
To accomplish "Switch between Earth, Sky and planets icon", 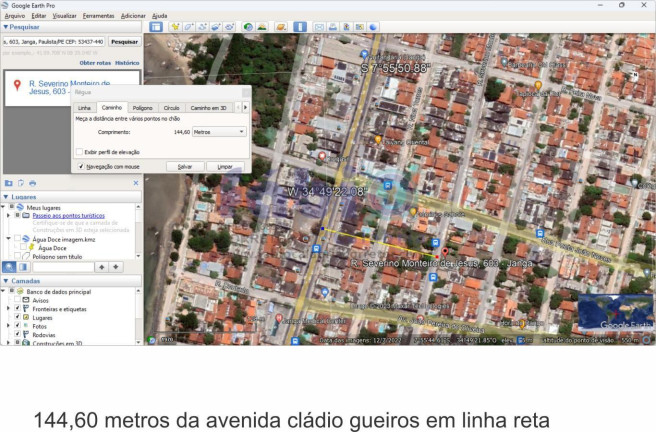I will point(281,27).
